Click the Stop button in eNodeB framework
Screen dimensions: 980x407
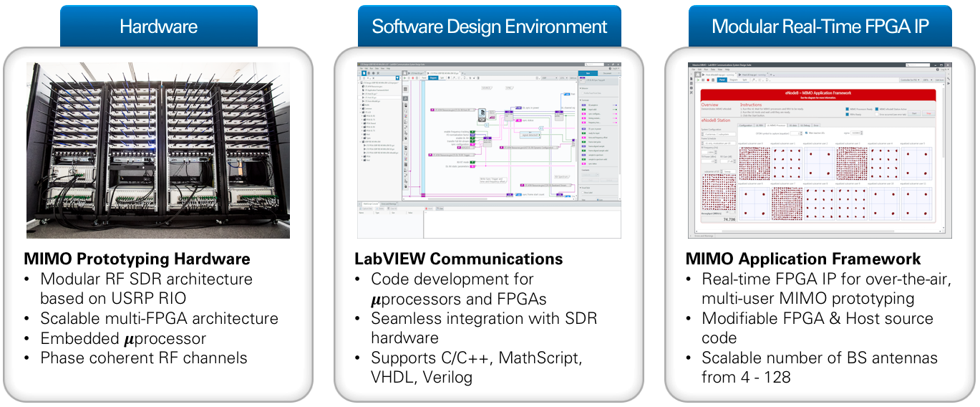[x=928, y=112]
